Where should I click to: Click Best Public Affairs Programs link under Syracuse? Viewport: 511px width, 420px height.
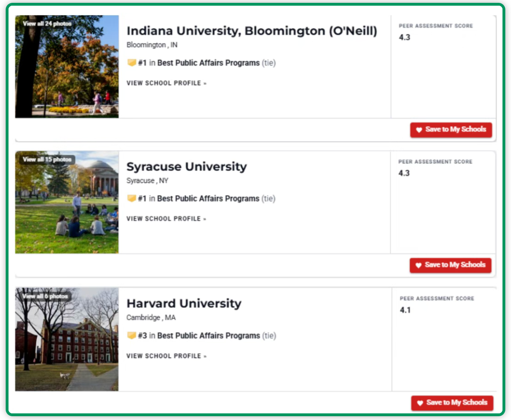coord(208,199)
